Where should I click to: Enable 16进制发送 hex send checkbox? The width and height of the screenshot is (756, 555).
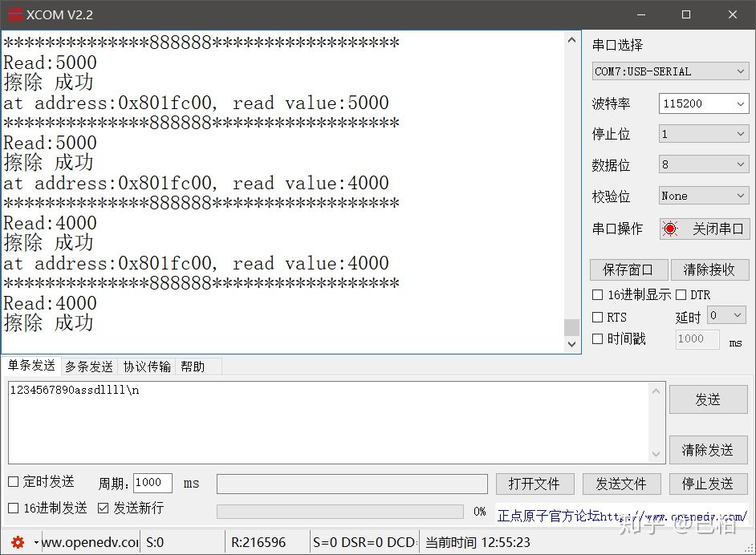14,508
